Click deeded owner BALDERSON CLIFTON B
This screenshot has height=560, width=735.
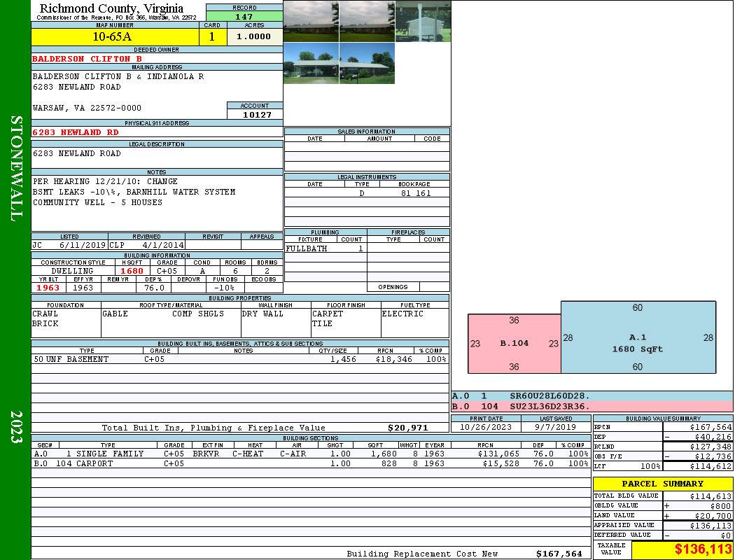coord(87,59)
